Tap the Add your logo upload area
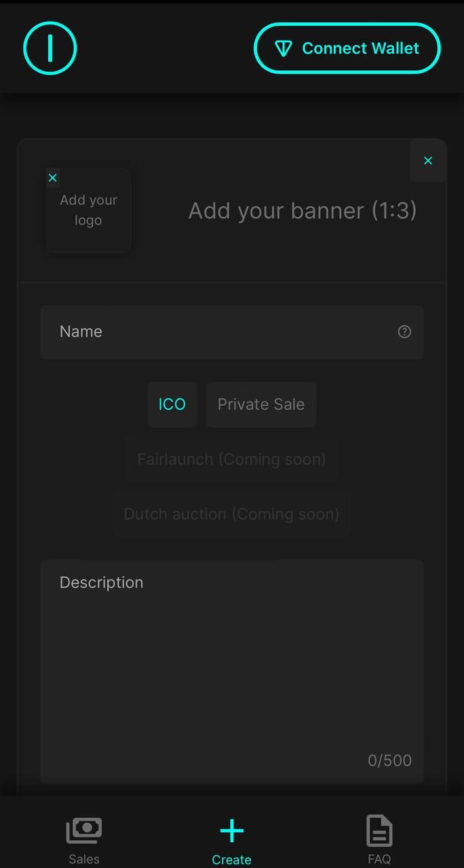This screenshot has height=868, width=464. click(88, 210)
